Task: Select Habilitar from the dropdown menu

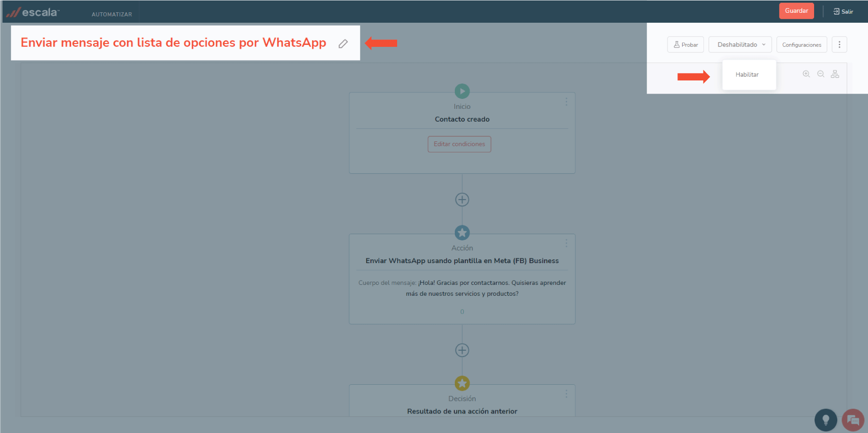Action: tap(747, 75)
